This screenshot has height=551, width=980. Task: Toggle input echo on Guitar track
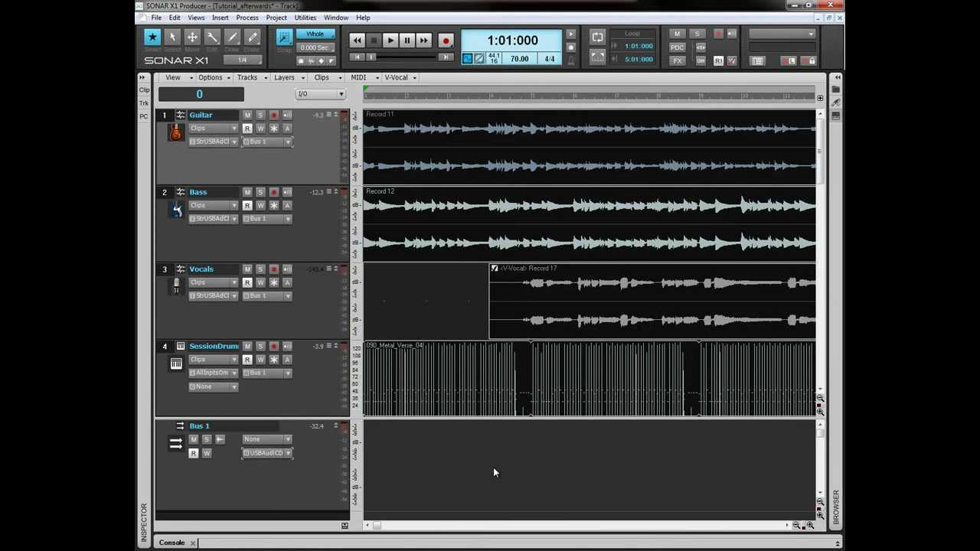point(286,116)
